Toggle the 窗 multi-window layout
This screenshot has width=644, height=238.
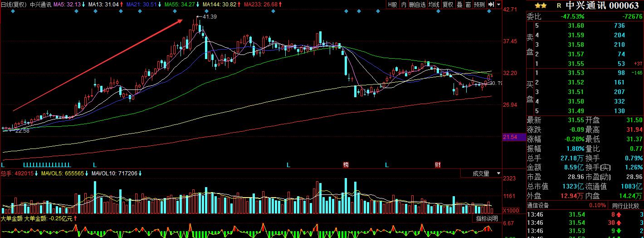(468, 5)
